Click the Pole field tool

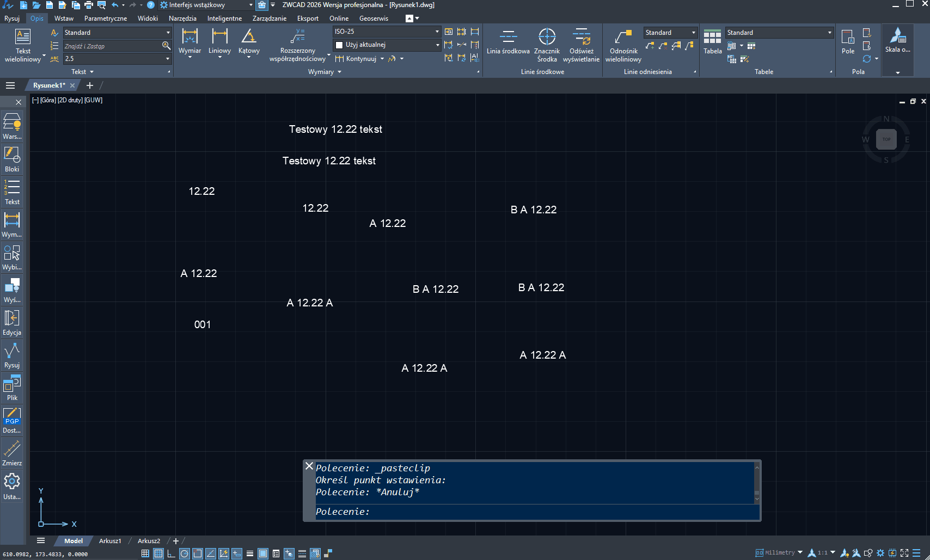coord(848,42)
